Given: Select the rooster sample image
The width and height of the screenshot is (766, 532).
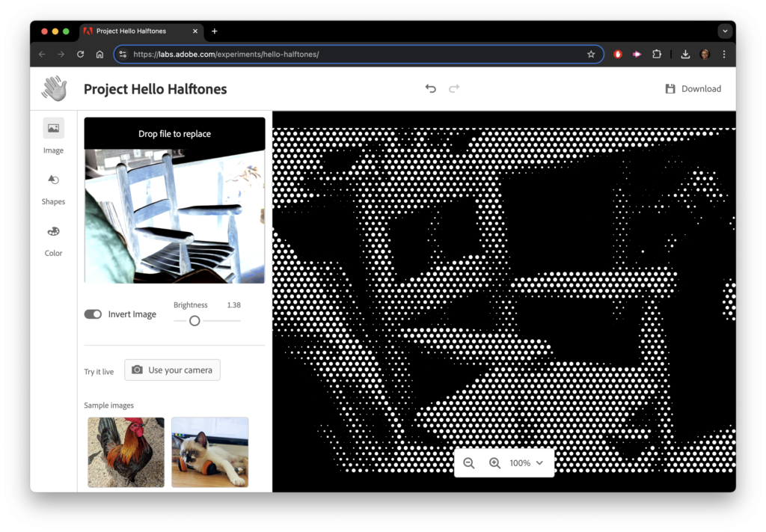Looking at the screenshot, I should [126, 452].
